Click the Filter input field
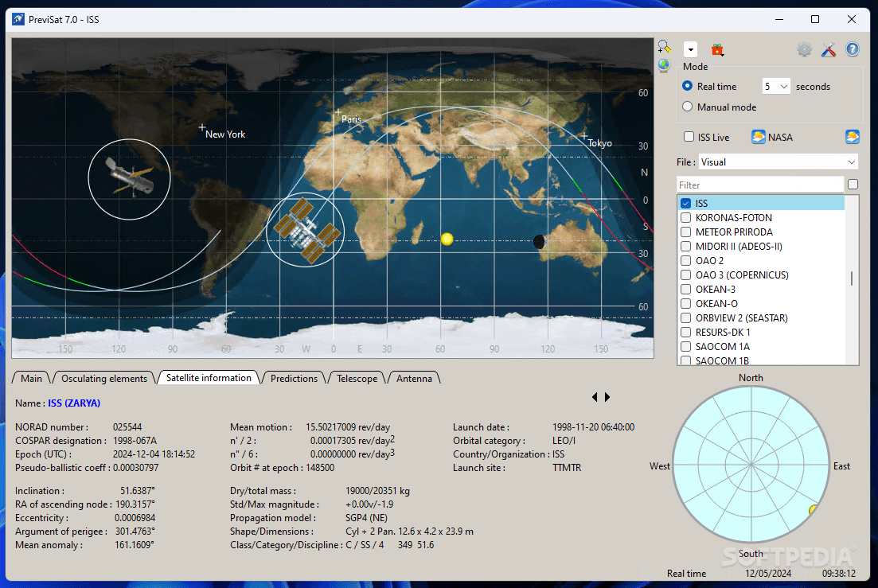 [760, 185]
